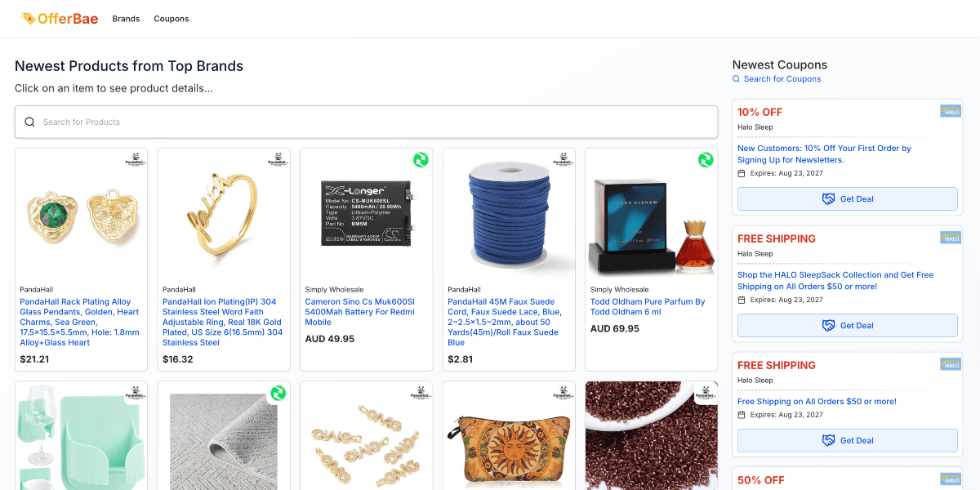Click Simply Wholesale badge on battery card
980x490 pixels.
click(421, 160)
